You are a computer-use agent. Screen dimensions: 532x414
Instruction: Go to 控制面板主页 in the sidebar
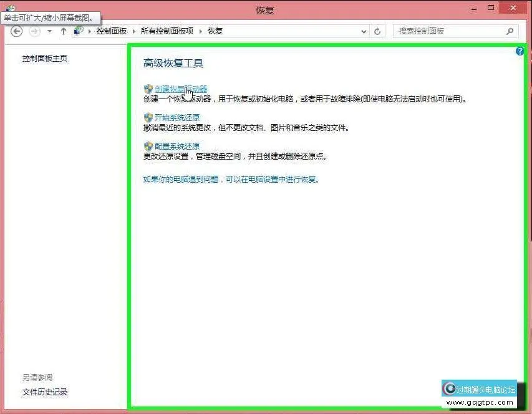[x=44, y=58]
